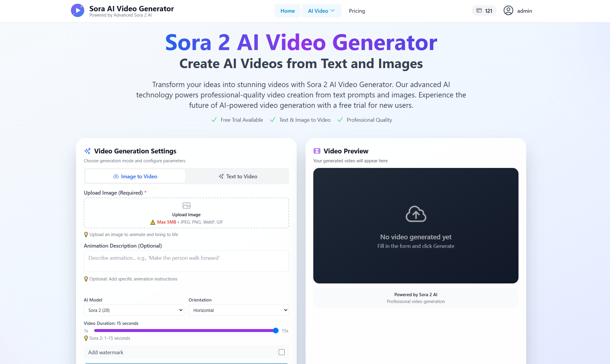610x364 pixels.
Task: Click the 'JPEG, PNG, WebP, GIF' formats text
Action: (202, 222)
